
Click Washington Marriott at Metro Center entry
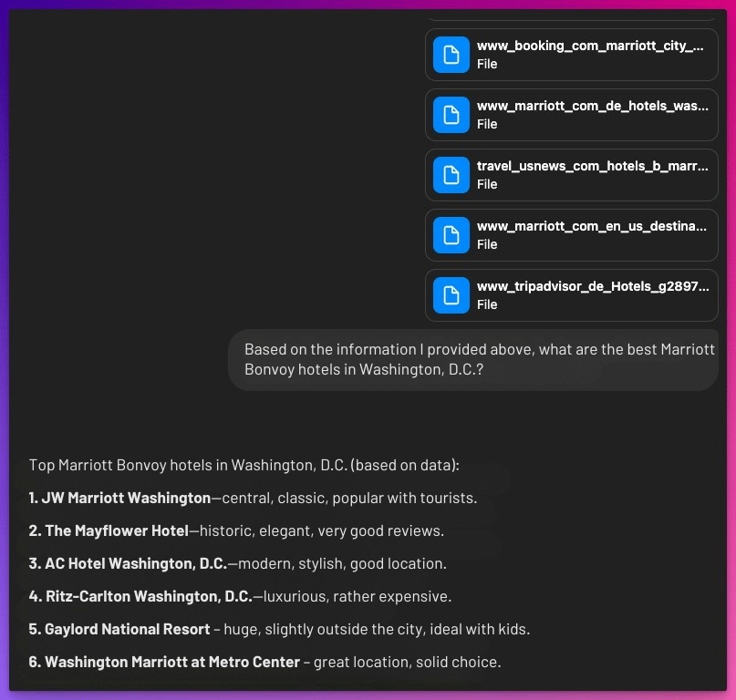(x=264, y=662)
